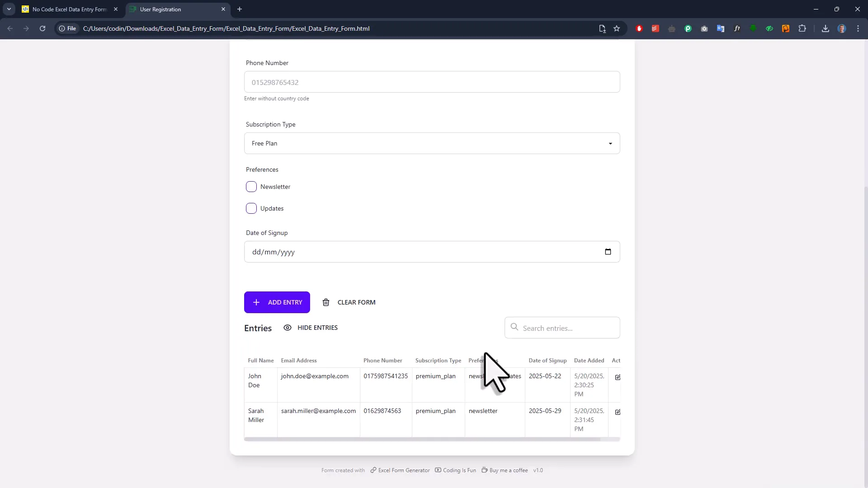Image resolution: width=868 pixels, height=488 pixels.
Task: Open the Date of Signup calendar picker
Action: click(x=608, y=252)
